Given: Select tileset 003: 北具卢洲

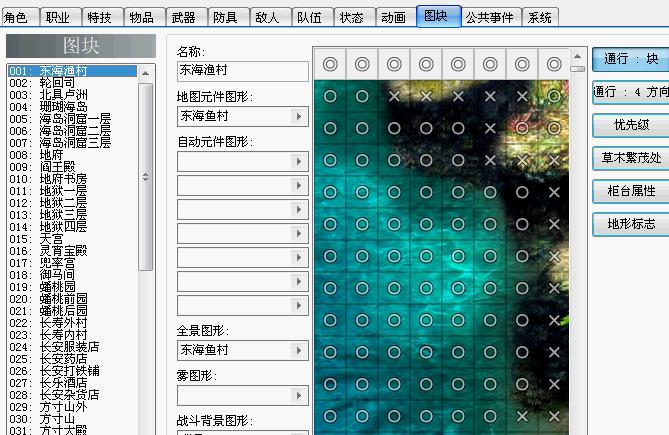Looking at the screenshot, I should [72, 95].
